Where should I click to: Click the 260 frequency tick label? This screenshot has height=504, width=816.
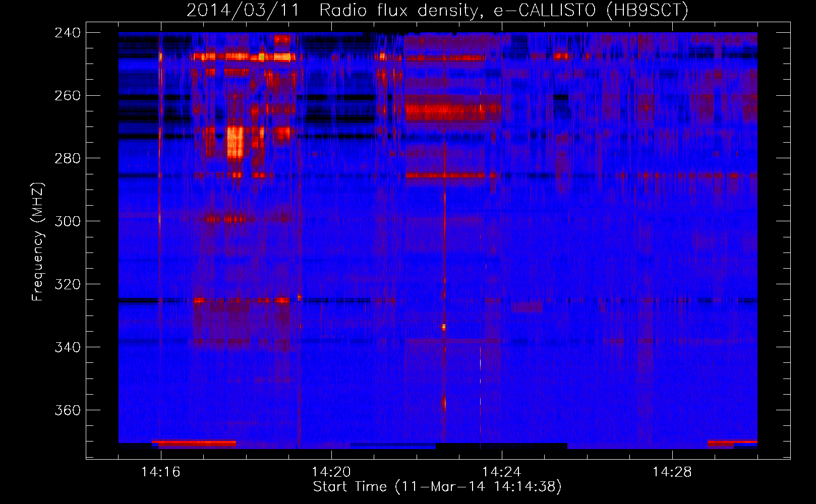click(x=68, y=96)
